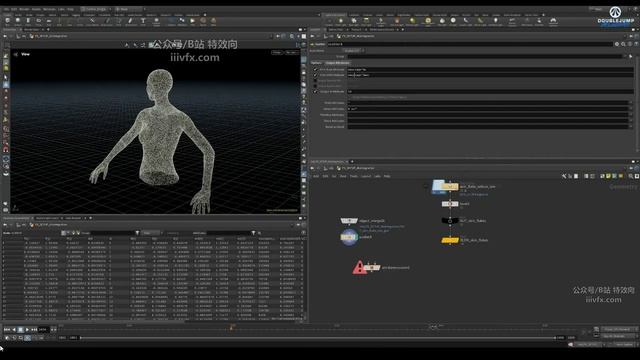The height and width of the screenshot is (360, 640).
Task: Select the Font shelf tool
Action: (143, 21)
